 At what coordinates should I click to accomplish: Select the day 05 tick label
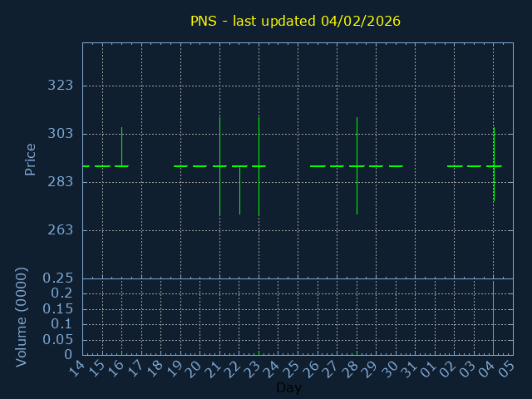[x=505, y=368]
